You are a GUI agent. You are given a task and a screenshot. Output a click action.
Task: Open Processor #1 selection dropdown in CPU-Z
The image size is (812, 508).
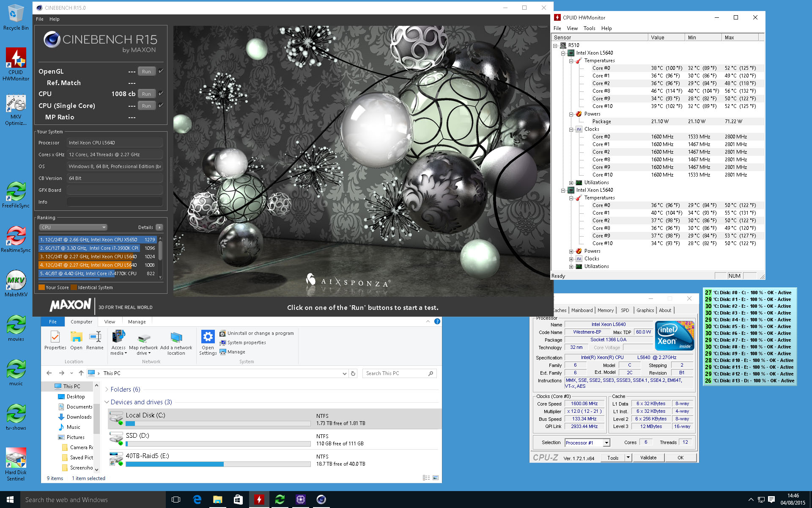click(x=606, y=443)
